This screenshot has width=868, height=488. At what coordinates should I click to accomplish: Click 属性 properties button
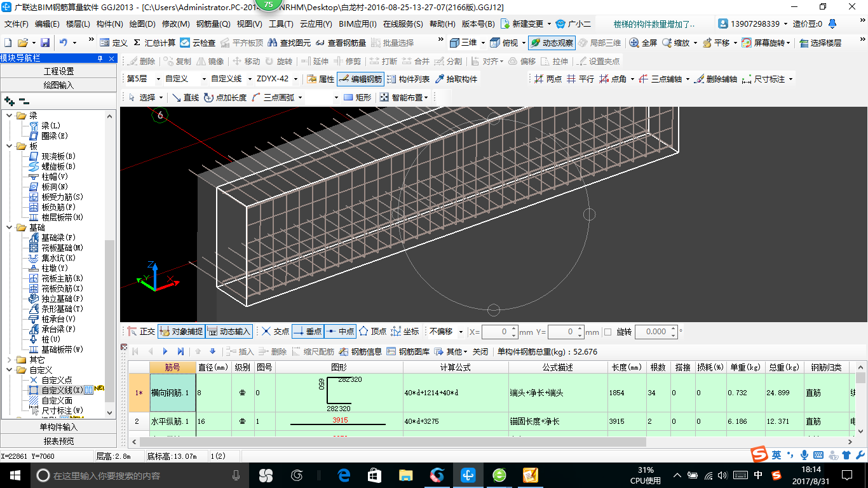click(321, 79)
